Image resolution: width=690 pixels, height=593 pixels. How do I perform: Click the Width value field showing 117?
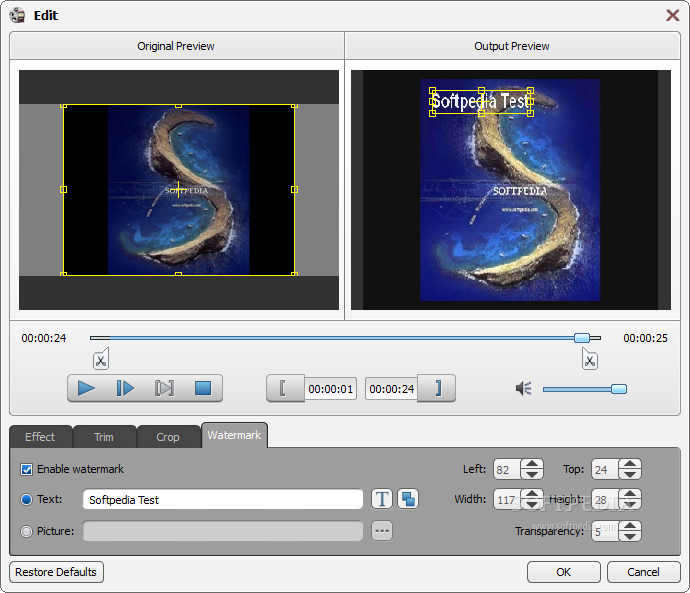pos(507,499)
